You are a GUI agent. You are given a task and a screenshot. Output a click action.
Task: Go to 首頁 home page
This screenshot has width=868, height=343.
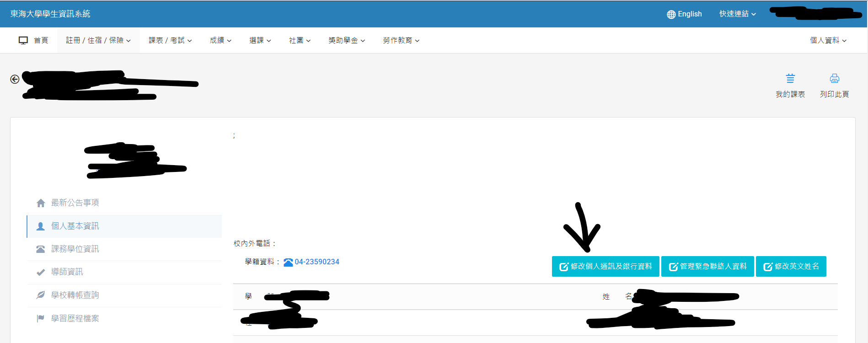(33, 40)
